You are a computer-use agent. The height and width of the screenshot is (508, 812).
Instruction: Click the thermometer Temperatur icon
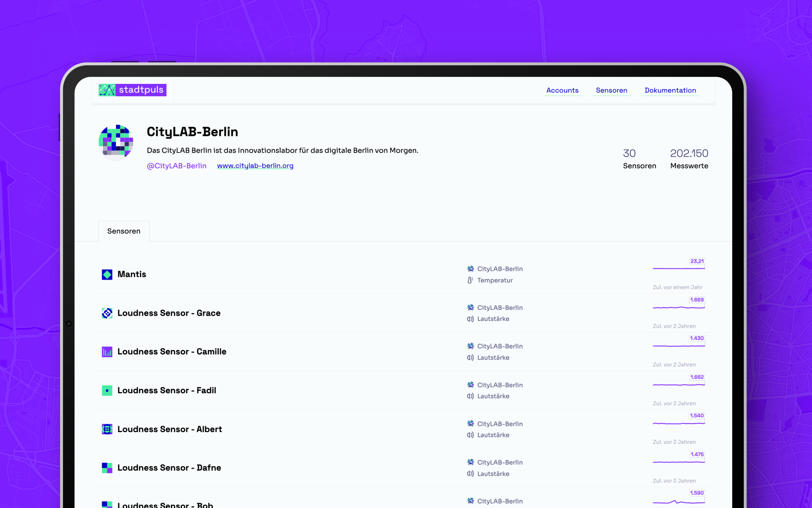[x=470, y=280]
